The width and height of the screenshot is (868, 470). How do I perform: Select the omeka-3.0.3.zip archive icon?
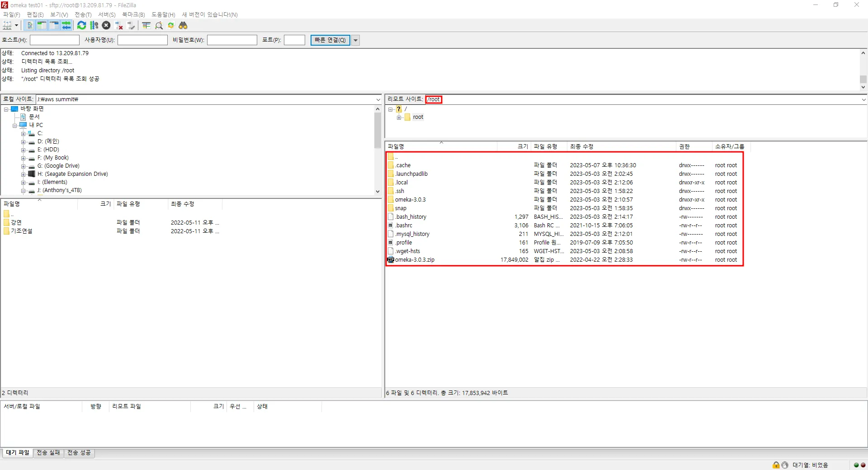point(391,260)
